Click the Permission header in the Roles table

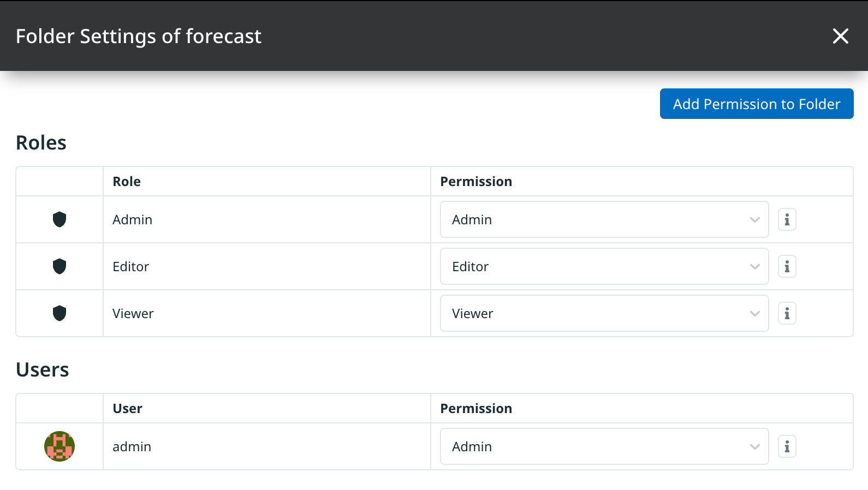(x=476, y=181)
